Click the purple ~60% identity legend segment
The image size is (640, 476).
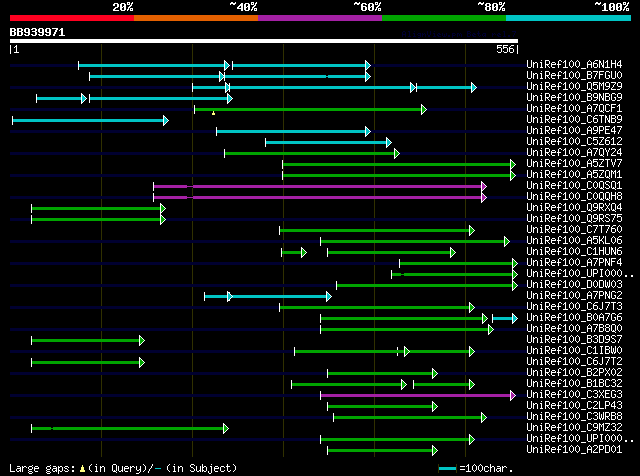click(x=320, y=18)
